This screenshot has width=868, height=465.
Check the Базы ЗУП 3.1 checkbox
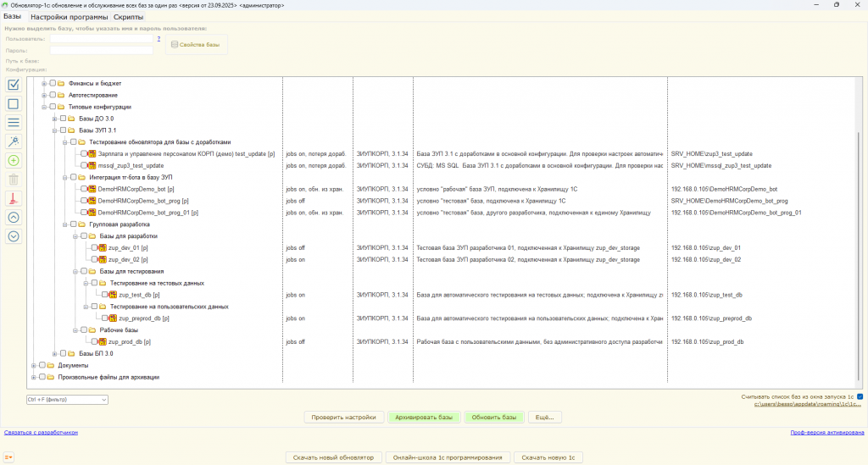point(63,130)
